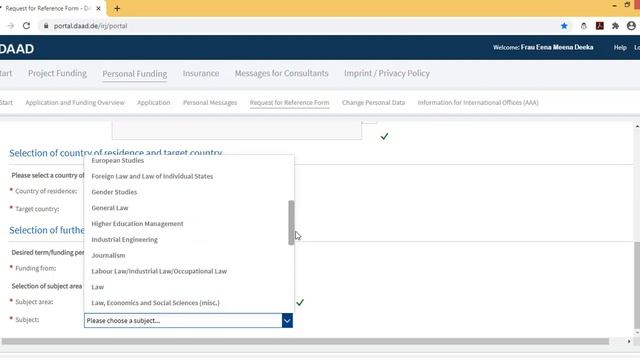Go to Project Funding menu
Image resolution: width=640 pixels, height=360 pixels.
[57, 73]
